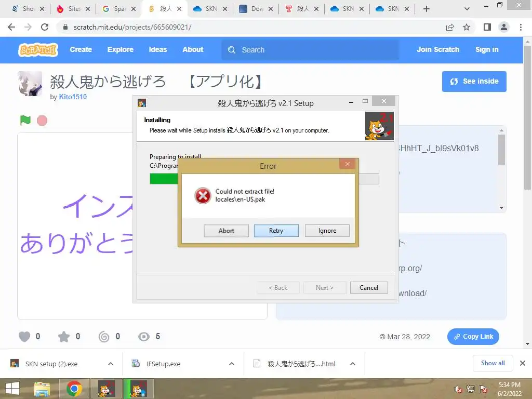Click the red stop sign button
The image size is (532, 399).
tap(42, 121)
